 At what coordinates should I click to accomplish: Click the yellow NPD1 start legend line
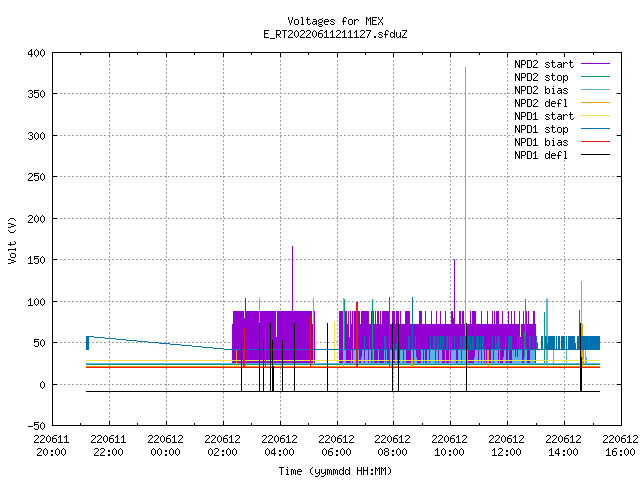coord(595,116)
